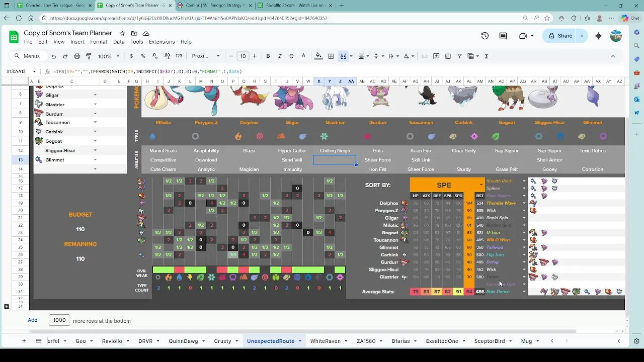Click the Add rows link

pyautogui.click(x=33, y=320)
